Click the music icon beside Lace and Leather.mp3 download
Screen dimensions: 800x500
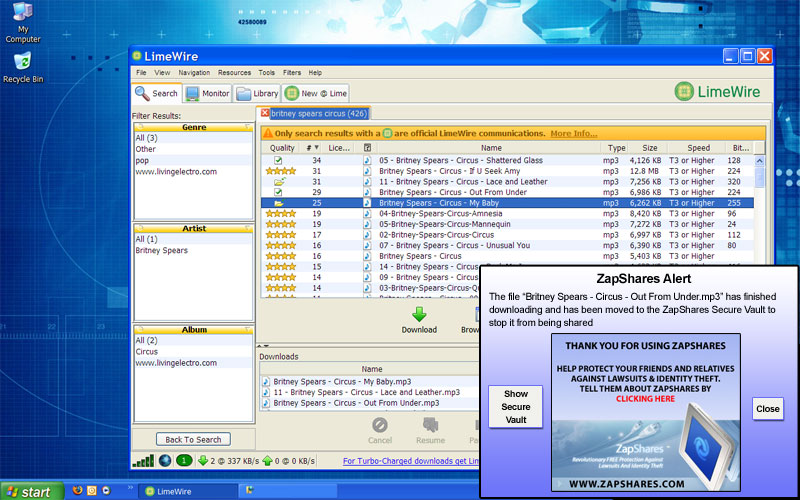coord(265,392)
